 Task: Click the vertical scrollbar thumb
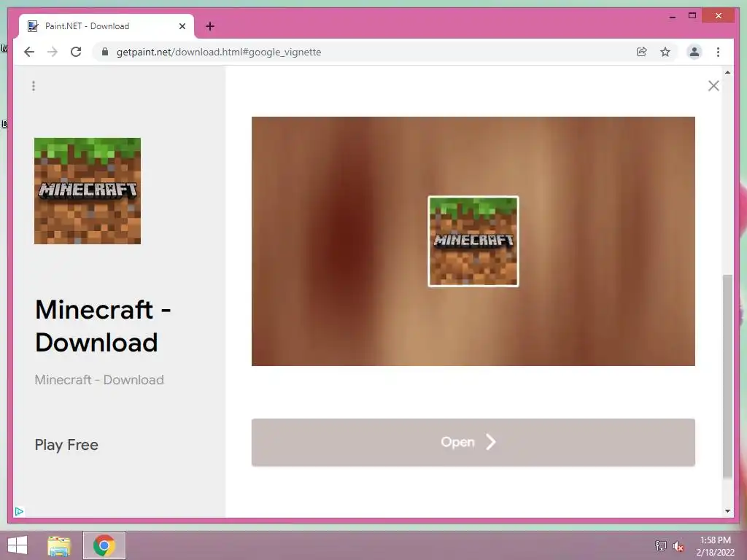(x=727, y=376)
